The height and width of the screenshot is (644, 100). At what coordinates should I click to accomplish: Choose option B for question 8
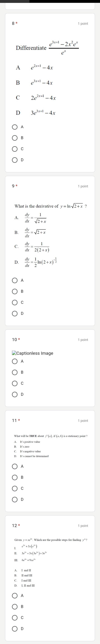pyautogui.click(x=15, y=138)
